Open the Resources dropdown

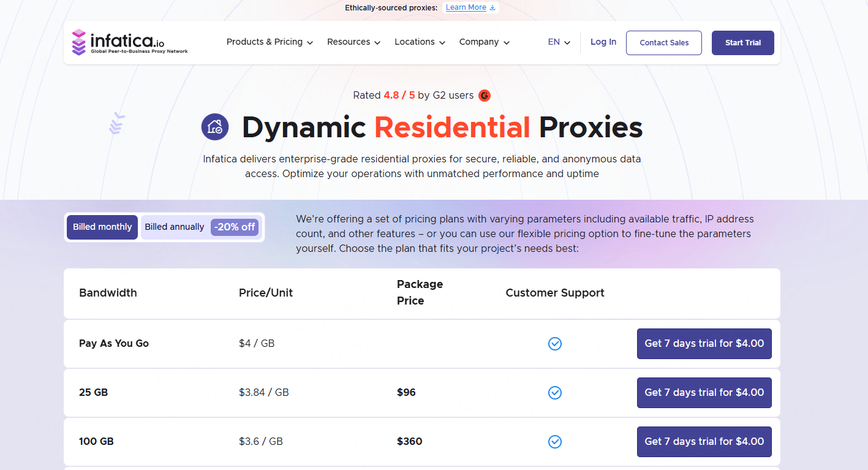(353, 42)
